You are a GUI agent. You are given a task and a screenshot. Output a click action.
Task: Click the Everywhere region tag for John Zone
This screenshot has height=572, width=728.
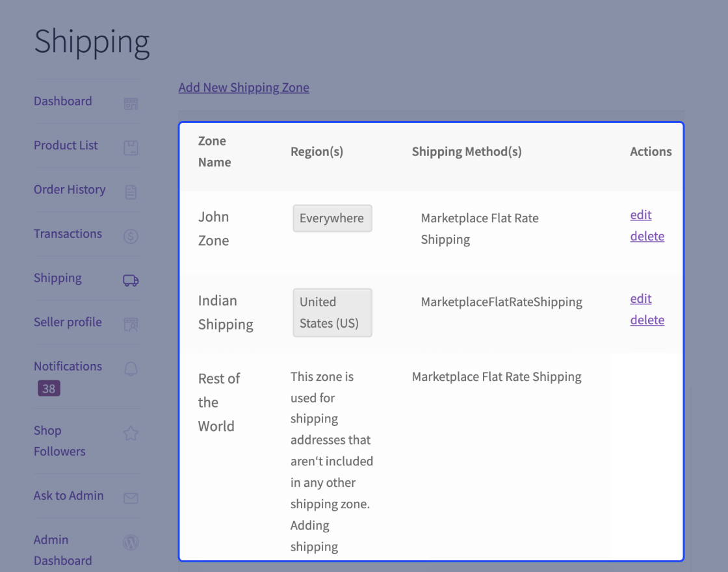coord(332,218)
